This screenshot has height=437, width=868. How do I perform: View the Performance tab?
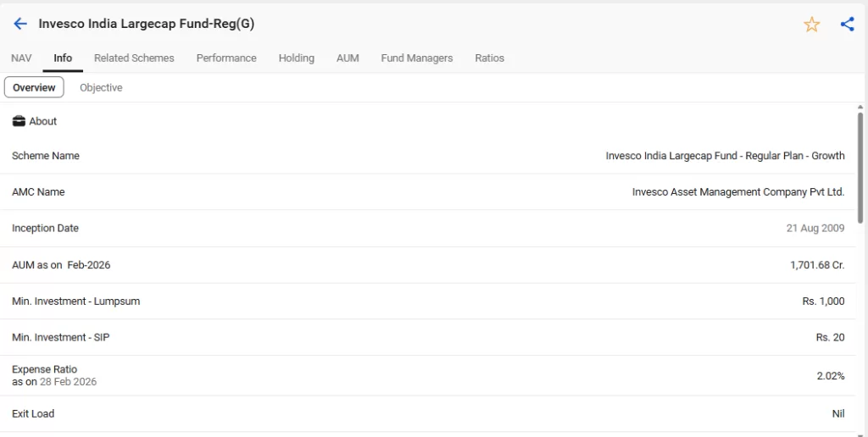(226, 58)
